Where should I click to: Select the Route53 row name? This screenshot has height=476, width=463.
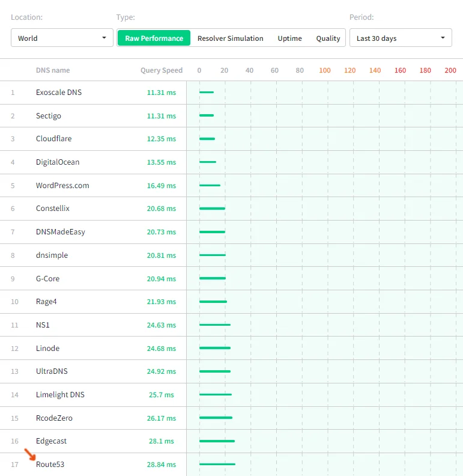point(50,464)
